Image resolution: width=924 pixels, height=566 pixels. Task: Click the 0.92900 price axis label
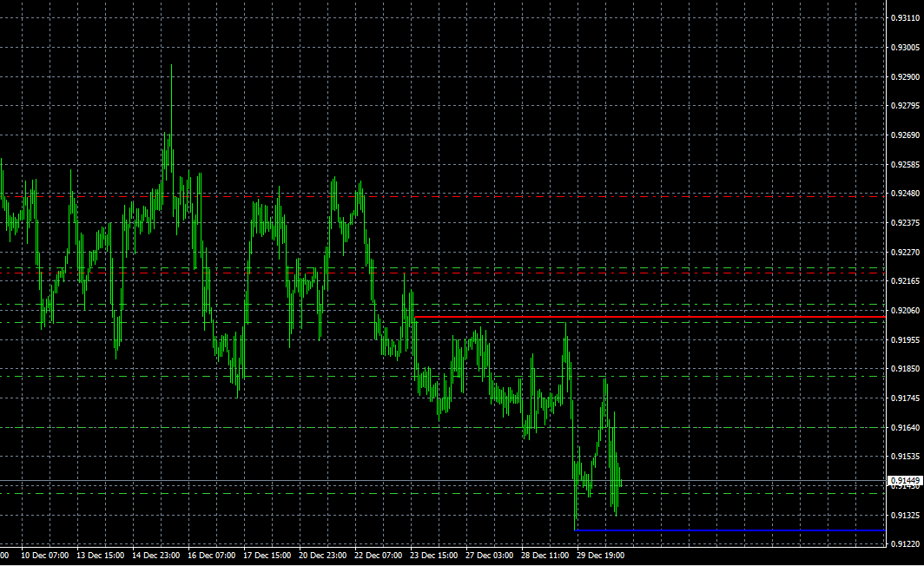coord(905,76)
